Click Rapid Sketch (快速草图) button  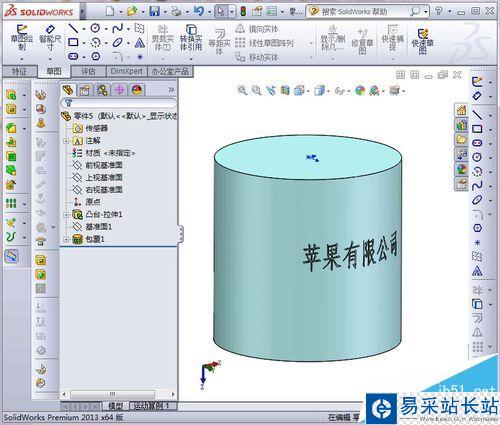[422, 41]
